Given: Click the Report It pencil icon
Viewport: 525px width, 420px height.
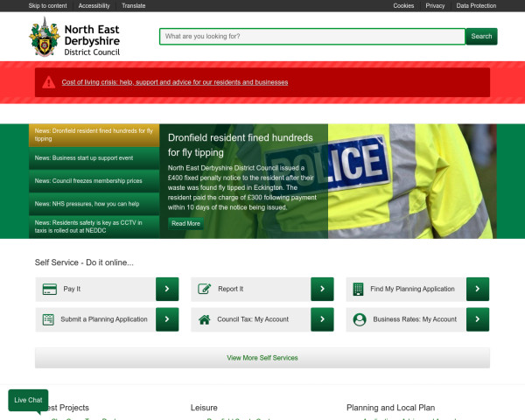Looking at the screenshot, I should click(205, 289).
